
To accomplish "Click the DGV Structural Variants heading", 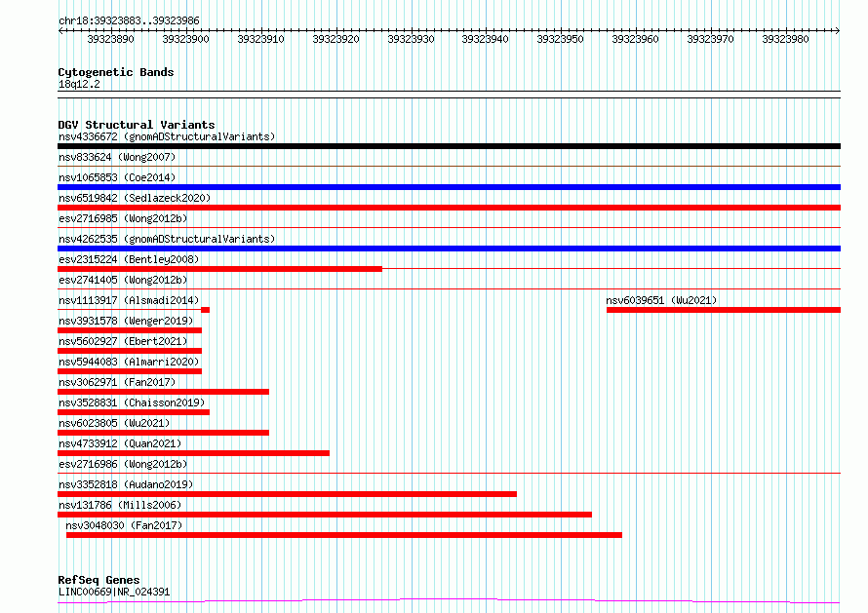I will click(x=137, y=125).
